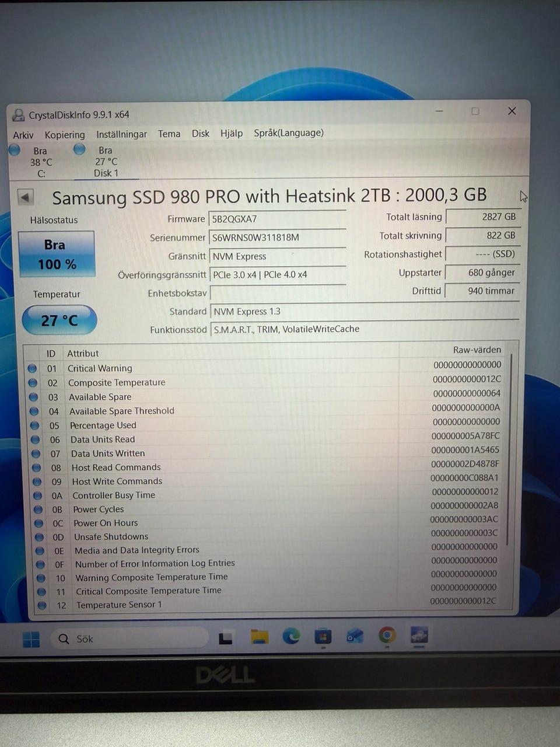Click the empty Enhetsbokstav field

click(x=278, y=293)
